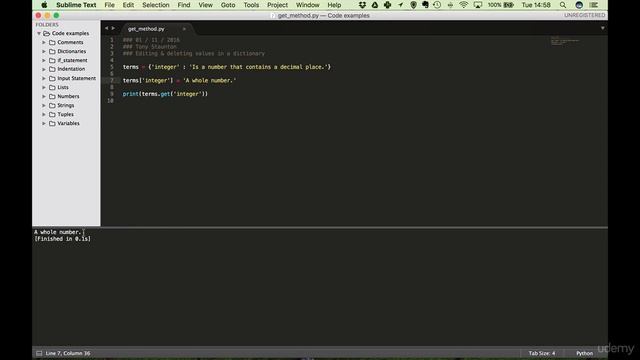
Task: Go to next tab with right arrow
Action: (113, 28)
